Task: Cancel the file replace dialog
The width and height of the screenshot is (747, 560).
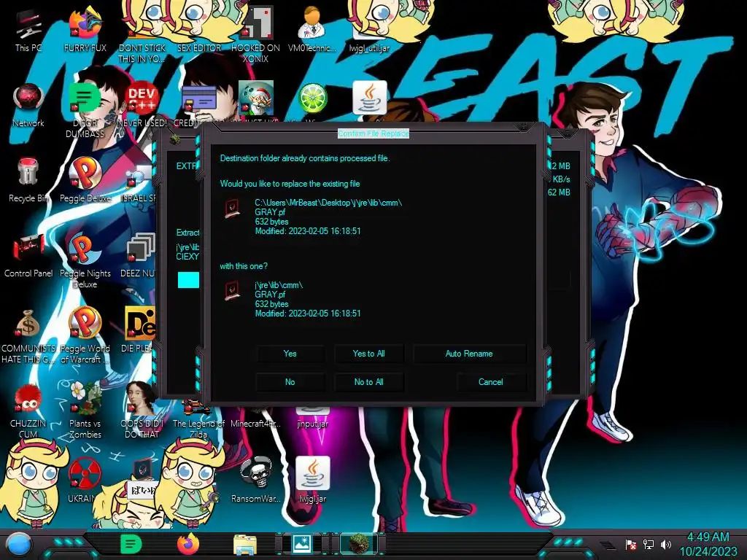Action: pyautogui.click(x=491, y=382)
